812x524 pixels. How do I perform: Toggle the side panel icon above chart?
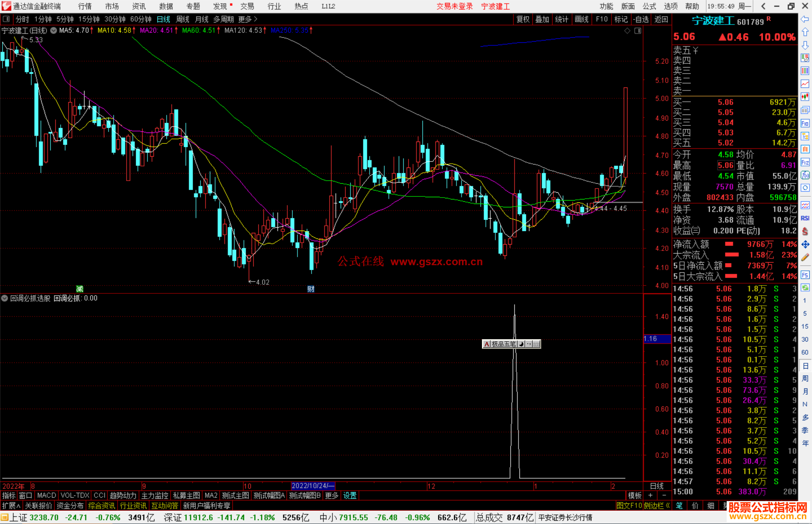(638, 31)
